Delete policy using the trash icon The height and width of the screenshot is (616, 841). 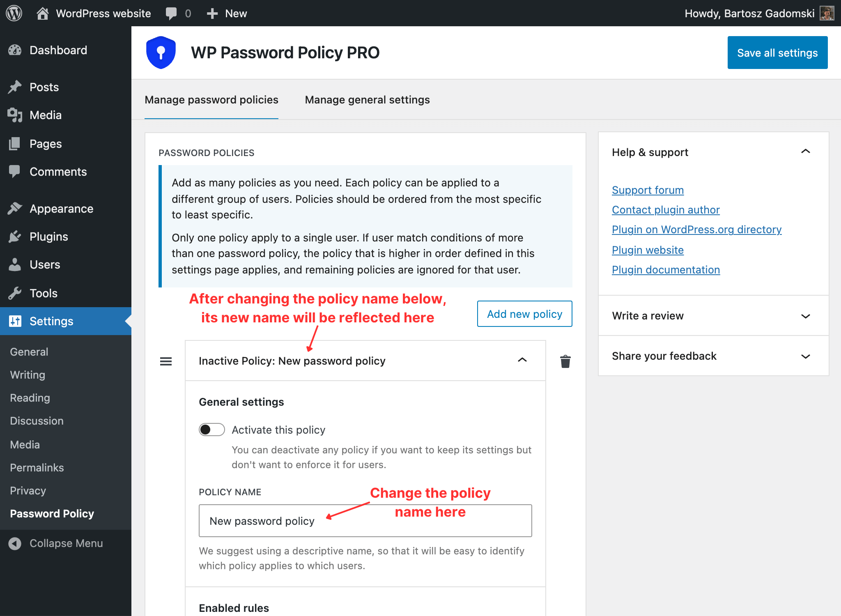coord(565,361)
